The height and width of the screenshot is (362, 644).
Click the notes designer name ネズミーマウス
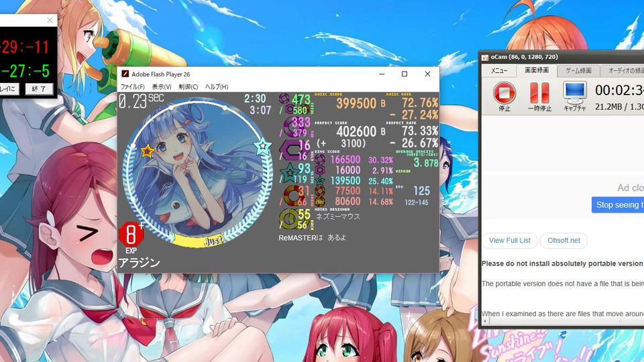click(x=337, y=217)
